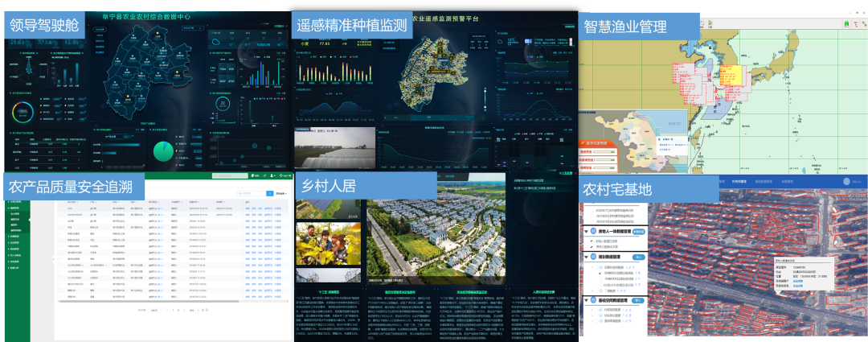Tick the last layer checkbox under 基础空间数据管理
The image size is (868, 342).
tap(596, 321)
